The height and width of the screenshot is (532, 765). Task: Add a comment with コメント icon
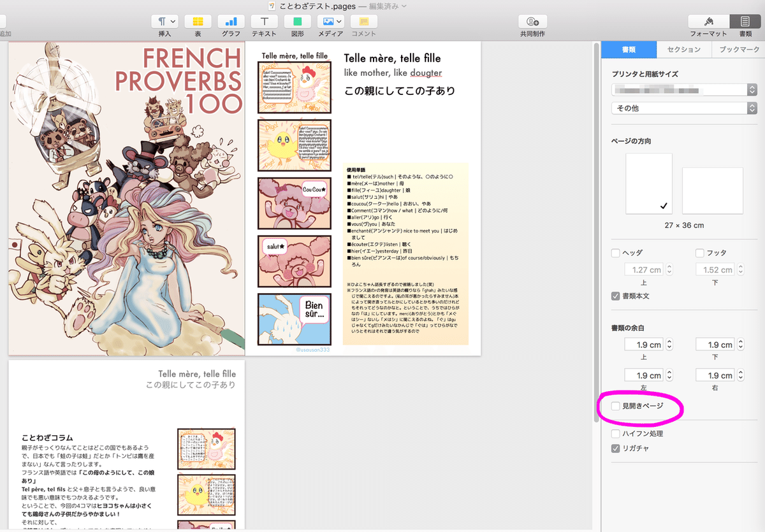pos(363,21)
